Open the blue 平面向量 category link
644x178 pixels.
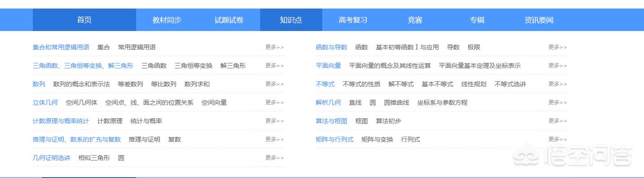[x=329, y=65]
